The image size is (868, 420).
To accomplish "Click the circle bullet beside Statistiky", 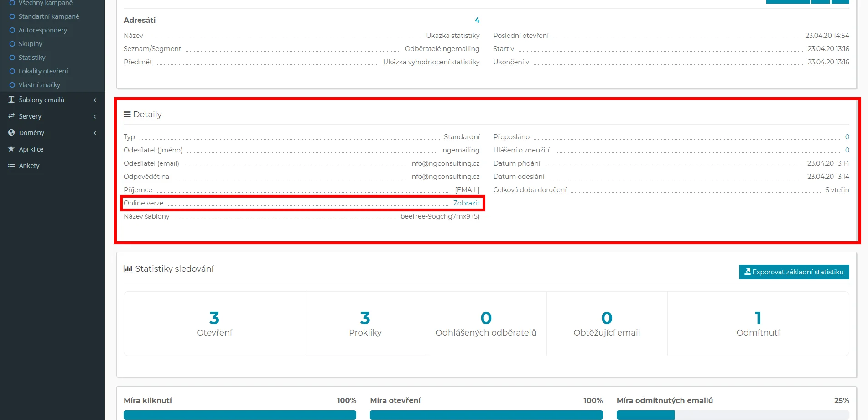I will click(x=12, y=58).
